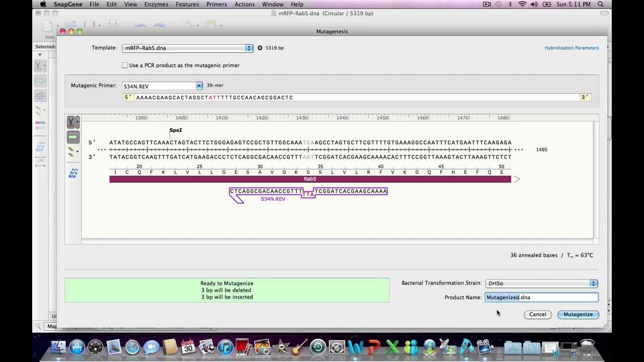Open Finder from the Dock
644x362 pixels.
pyautogui.click(x=58, y=347)
